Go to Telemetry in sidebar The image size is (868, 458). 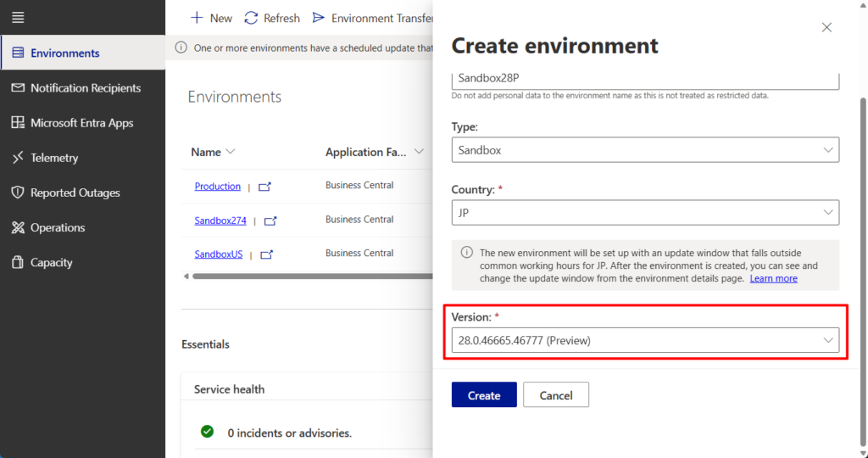[x=54, y=158]
